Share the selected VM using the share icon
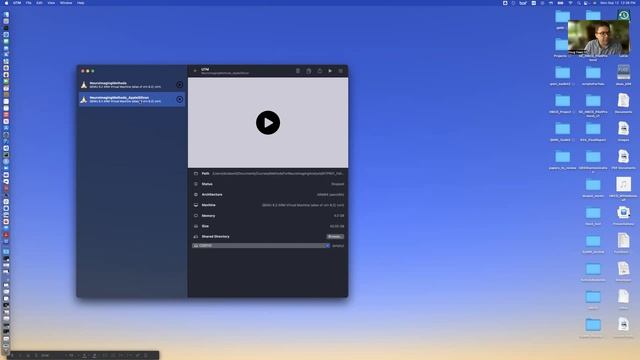This screenshot has height=360, width=640. 319,71
